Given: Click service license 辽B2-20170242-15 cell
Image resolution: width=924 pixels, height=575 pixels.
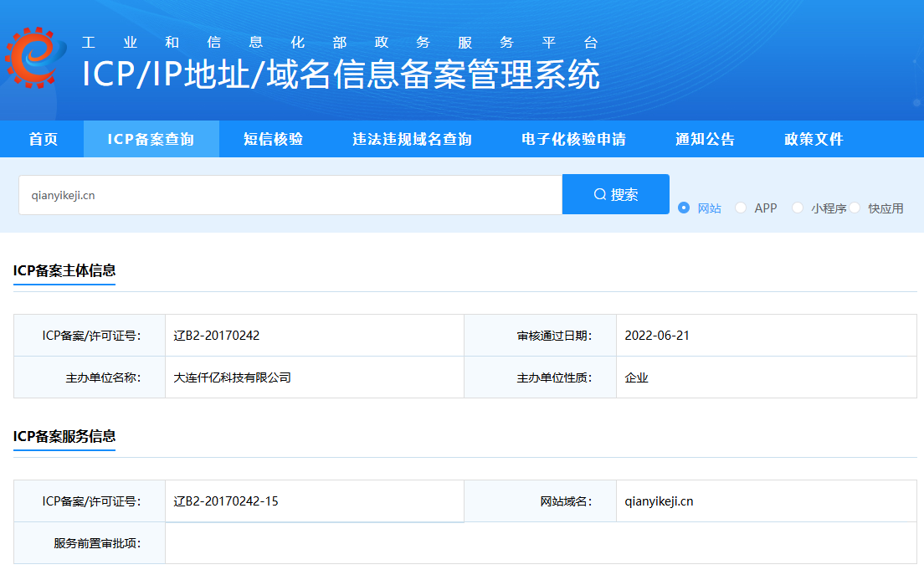Looking at the screenshot, I should click(x=315, y=501).
